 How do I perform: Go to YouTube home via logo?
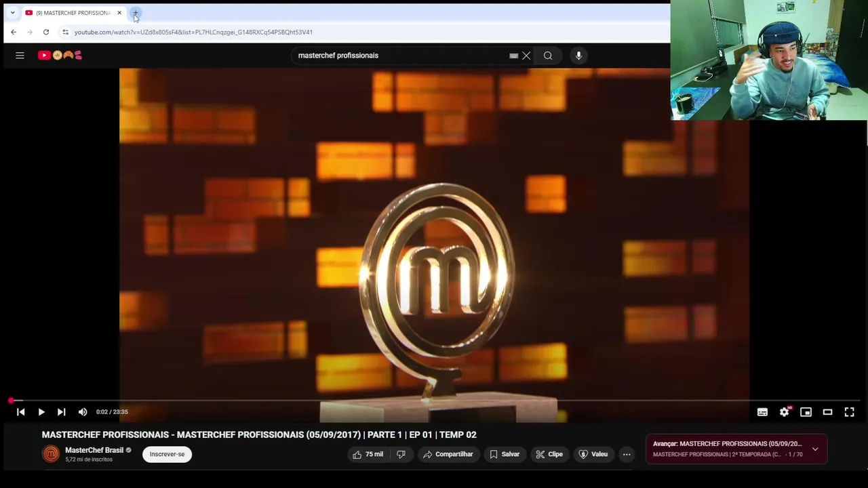coord(60,56)
